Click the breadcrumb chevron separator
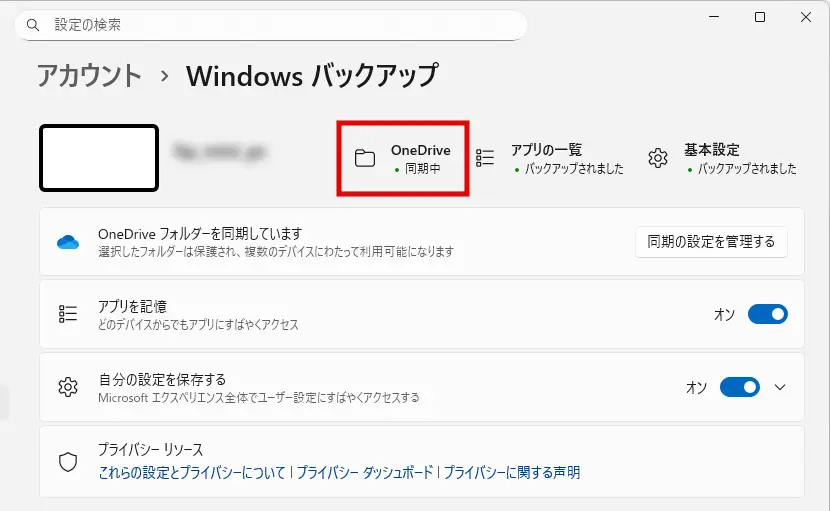This screenshot has width=830, height=511. click(x=165, y=76)
